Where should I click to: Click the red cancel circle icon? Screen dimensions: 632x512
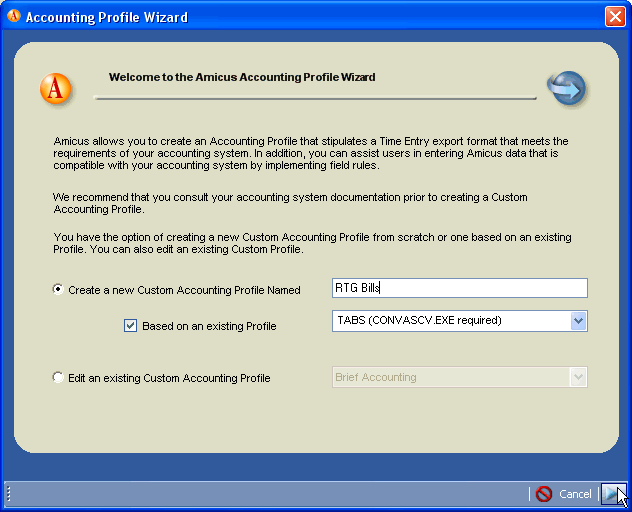tap(544, 494)
